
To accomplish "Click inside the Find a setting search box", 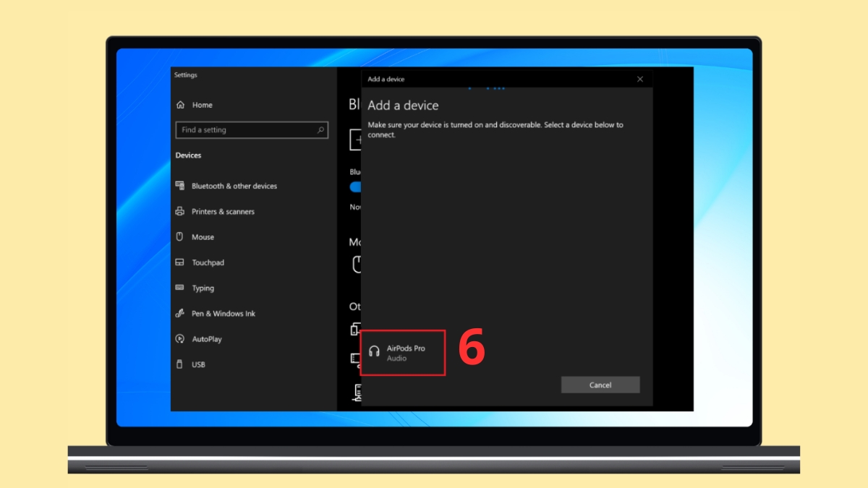I will pos(252,130).
